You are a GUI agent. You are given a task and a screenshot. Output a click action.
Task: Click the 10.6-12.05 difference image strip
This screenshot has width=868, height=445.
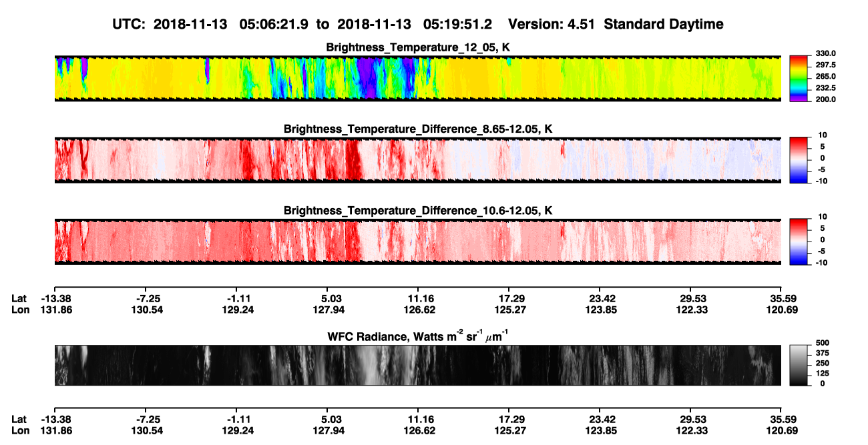pyautogui.click(x=417, y=242)
